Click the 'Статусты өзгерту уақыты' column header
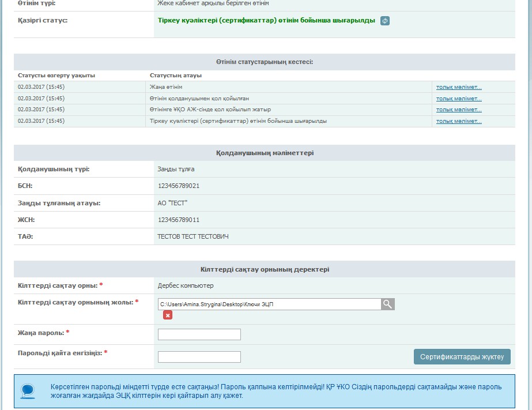This screenshot has width=532, height=410. tap(56, 76)
